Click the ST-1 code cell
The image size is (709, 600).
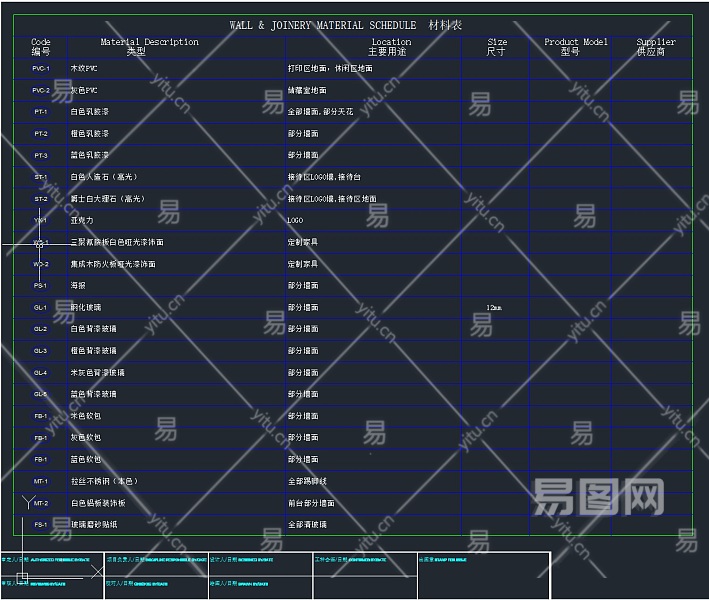click(41, 177)
